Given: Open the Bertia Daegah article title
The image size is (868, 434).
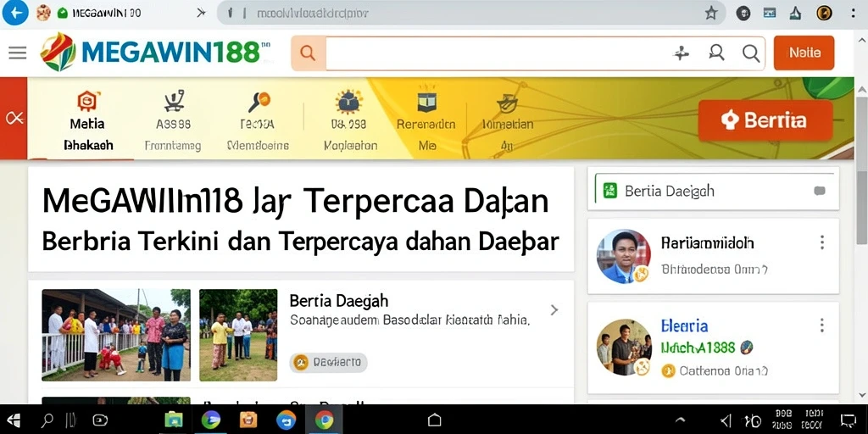Looking at the screenshot, I should coord(339,301).
